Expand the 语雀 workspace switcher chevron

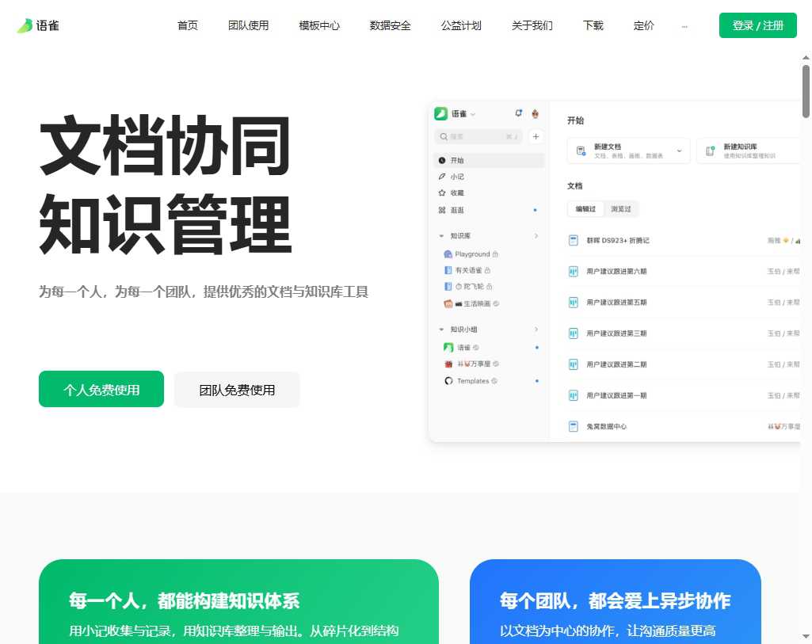pos(473,114)
